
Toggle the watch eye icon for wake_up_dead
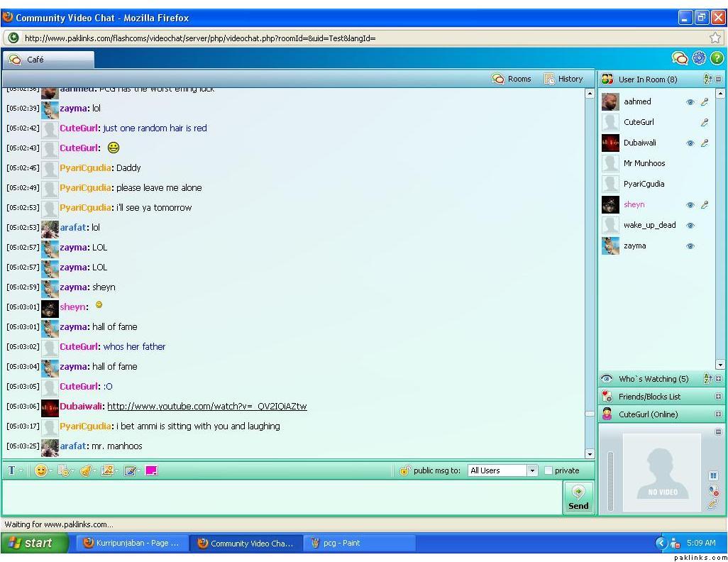(690, 226)
